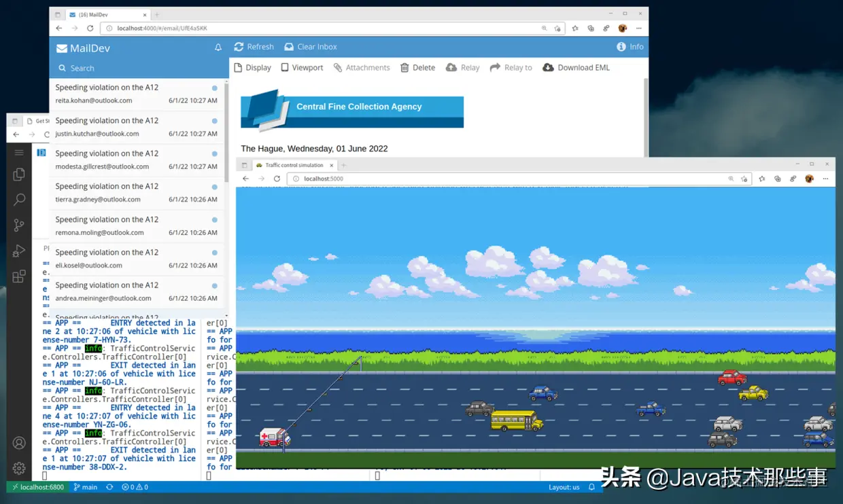843x504 pixels.
Task: Open the Viewport view in MailDev
Action: tap(302, 67)
